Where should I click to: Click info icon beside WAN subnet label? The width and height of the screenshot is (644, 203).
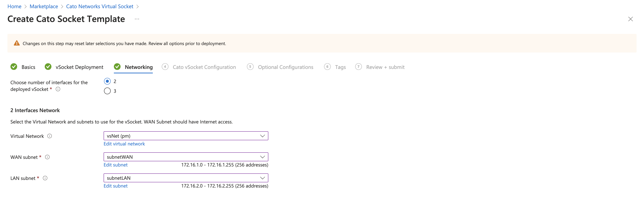(x=47, y=157)
